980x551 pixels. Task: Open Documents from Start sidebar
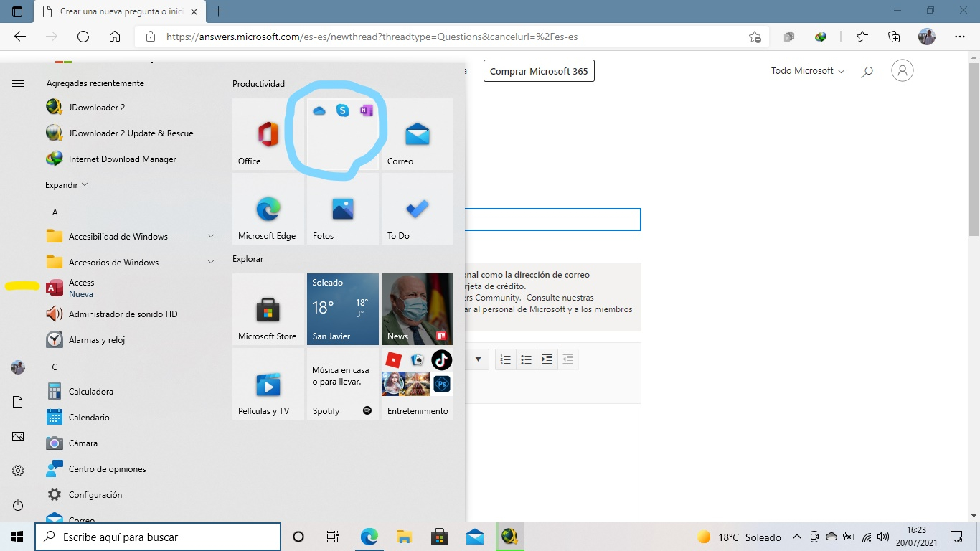[x=18, y=402]
